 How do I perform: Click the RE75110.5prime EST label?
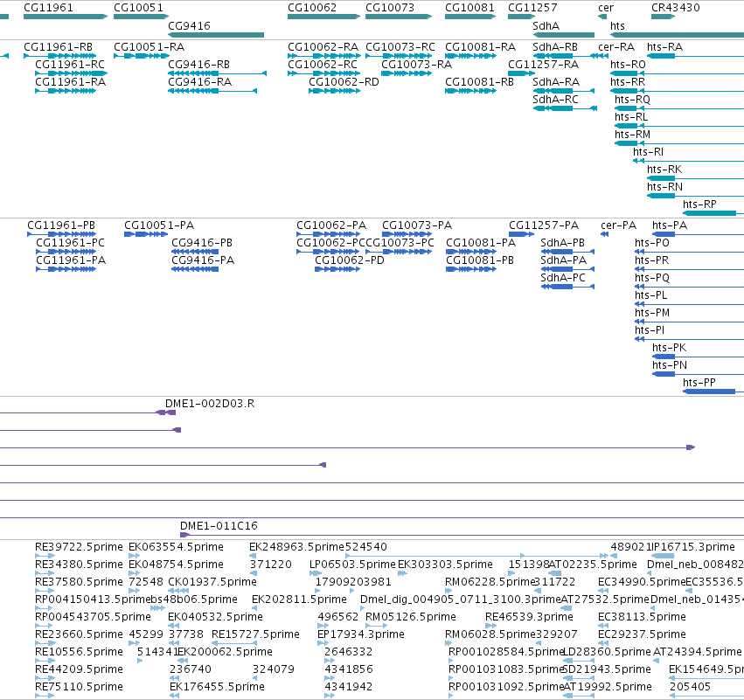pos(79,687)
